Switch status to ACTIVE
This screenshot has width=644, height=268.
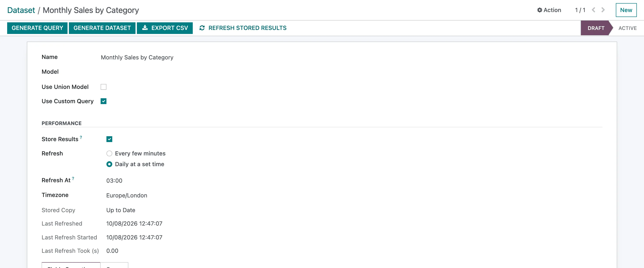click(x=627, y=28)
